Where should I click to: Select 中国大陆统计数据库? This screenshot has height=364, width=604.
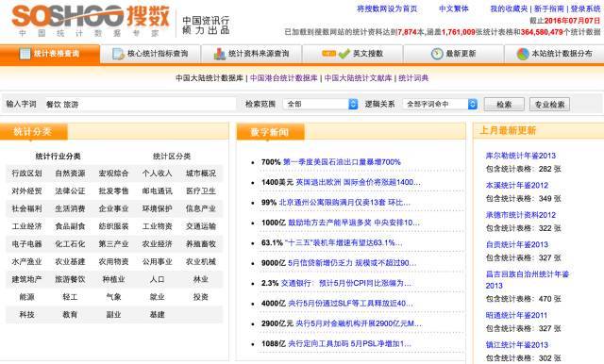tap(210, 78)
